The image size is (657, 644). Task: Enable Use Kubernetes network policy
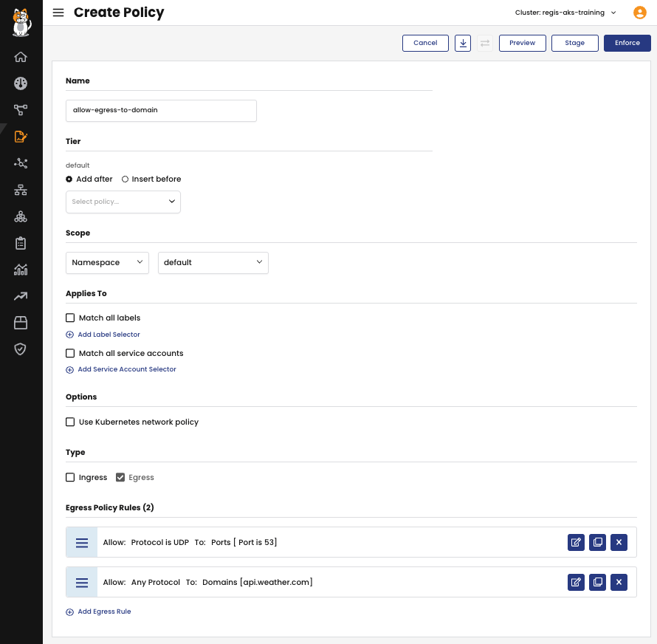click(70, 422)
